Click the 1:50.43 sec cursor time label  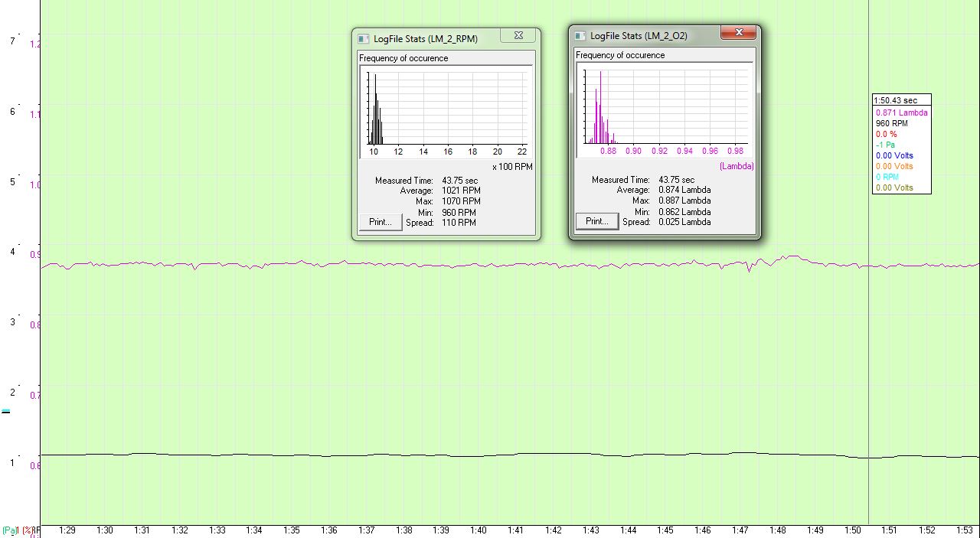(896, 100)
